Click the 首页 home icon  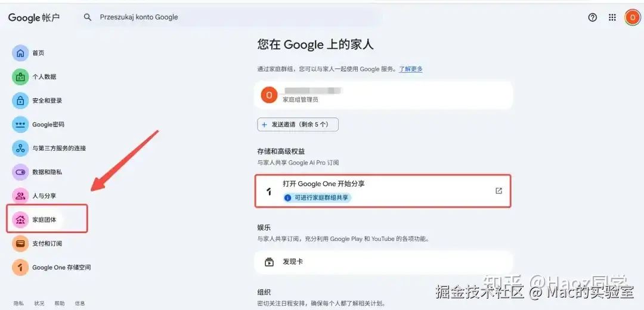(20, 53)
